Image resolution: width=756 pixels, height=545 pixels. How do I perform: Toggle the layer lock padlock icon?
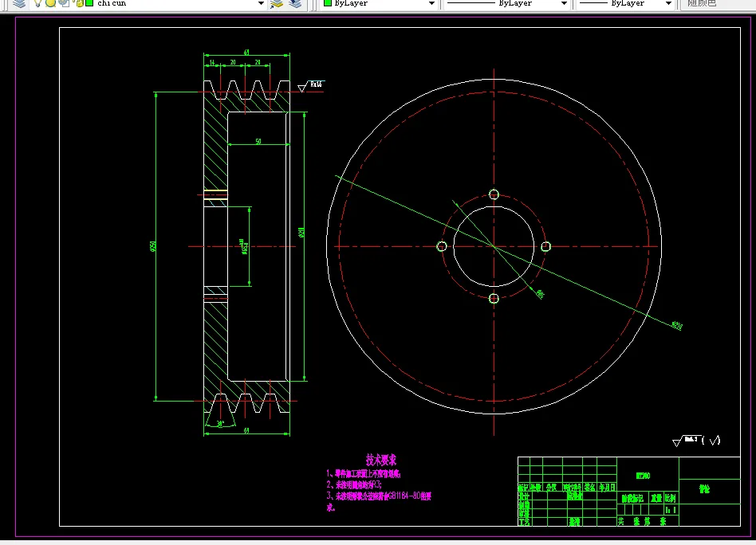pos(79,3)
